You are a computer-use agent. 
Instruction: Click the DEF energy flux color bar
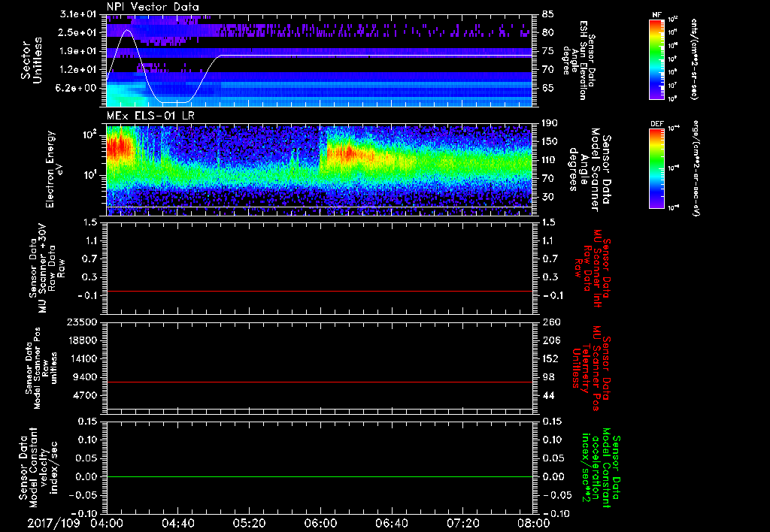[657, 168]
